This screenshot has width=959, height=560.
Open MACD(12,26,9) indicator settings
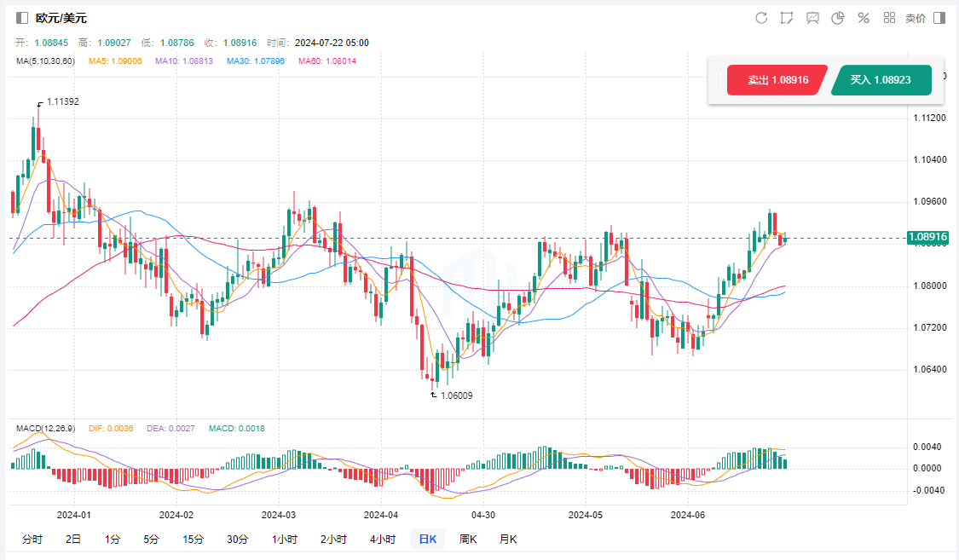pyautogui.click(x=45, y=427)
